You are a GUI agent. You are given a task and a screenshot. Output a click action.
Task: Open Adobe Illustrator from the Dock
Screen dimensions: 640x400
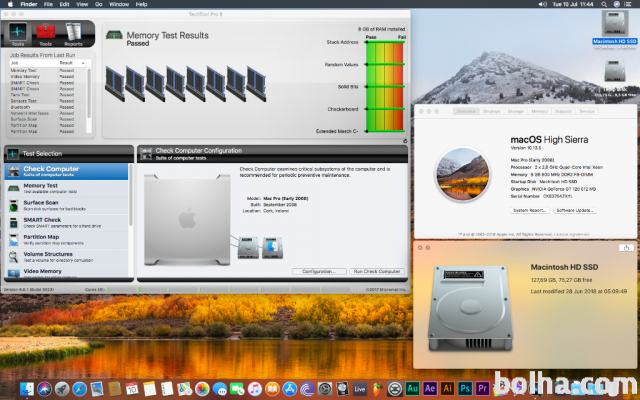click(447, 389)
